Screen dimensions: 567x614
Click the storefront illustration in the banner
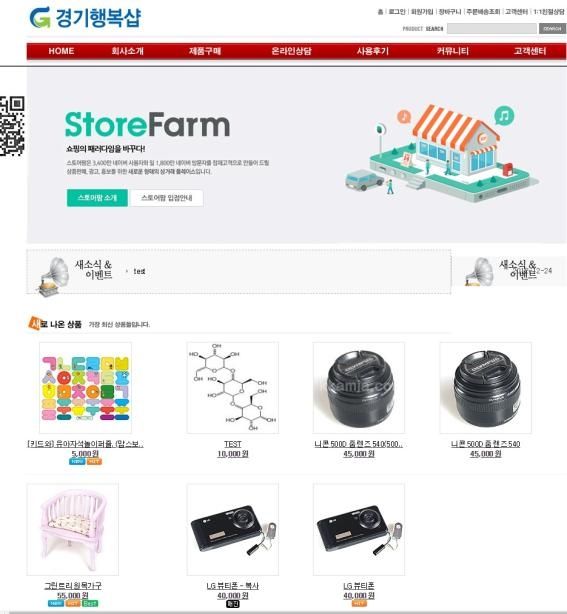(x=442, y=153)
